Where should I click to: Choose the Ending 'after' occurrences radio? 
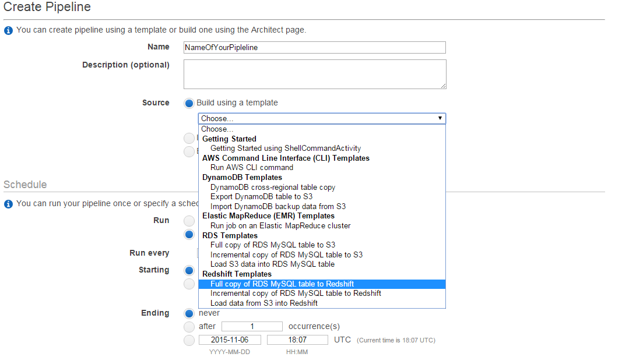189,327
